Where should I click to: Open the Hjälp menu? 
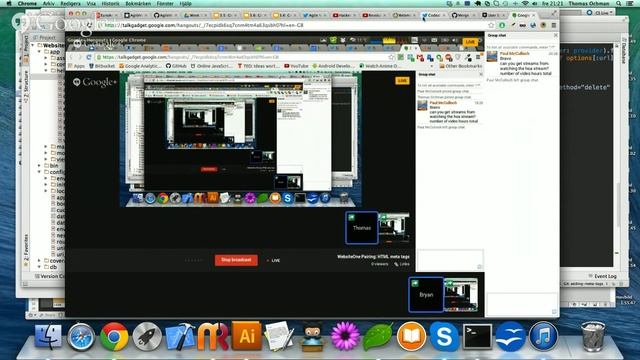click(x=185, y=3)
